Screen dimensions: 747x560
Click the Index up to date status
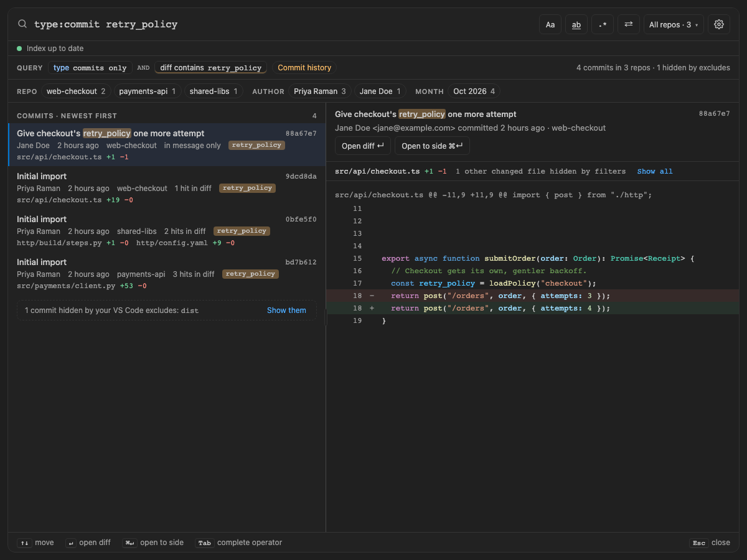pyautogui.click(x=50, y=49)
